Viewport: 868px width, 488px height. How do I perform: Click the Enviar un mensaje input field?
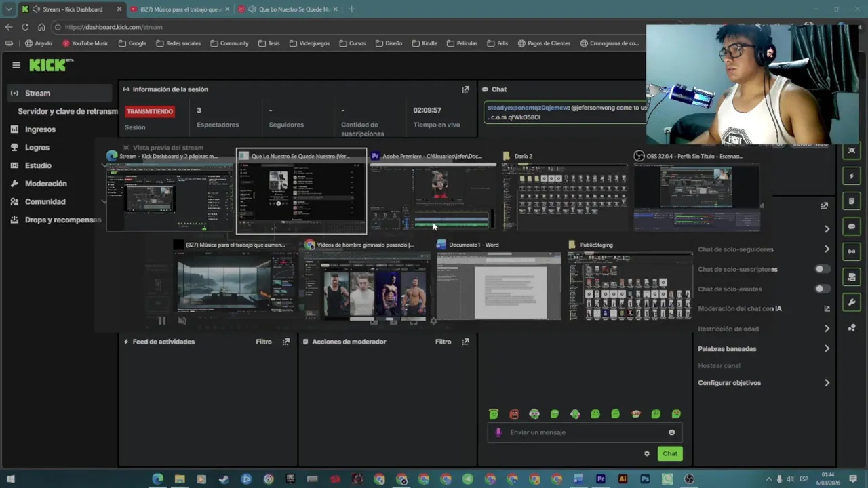pyautogui.click(x=585, y=432)
